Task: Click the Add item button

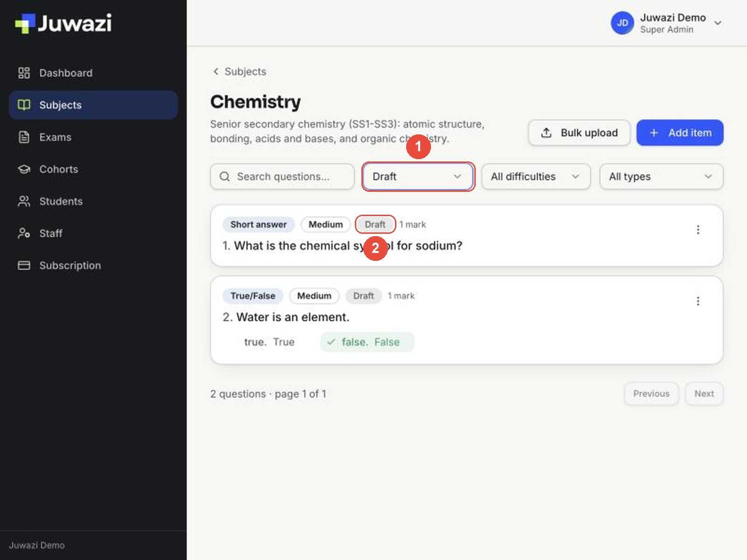Action: tap(680, 133)
